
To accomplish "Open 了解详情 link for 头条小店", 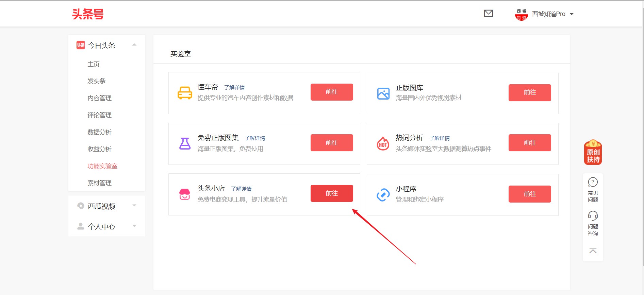I will pos(241,189).
